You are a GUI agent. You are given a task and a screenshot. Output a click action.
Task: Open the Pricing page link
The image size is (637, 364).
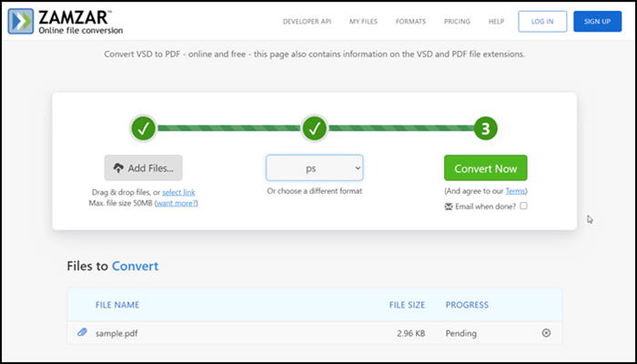(x=457, y=22)
